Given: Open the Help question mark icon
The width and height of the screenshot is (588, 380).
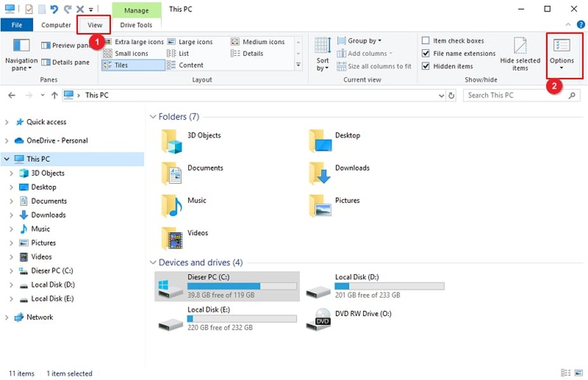Looking at the screenshot, I should tap(580, 25).
